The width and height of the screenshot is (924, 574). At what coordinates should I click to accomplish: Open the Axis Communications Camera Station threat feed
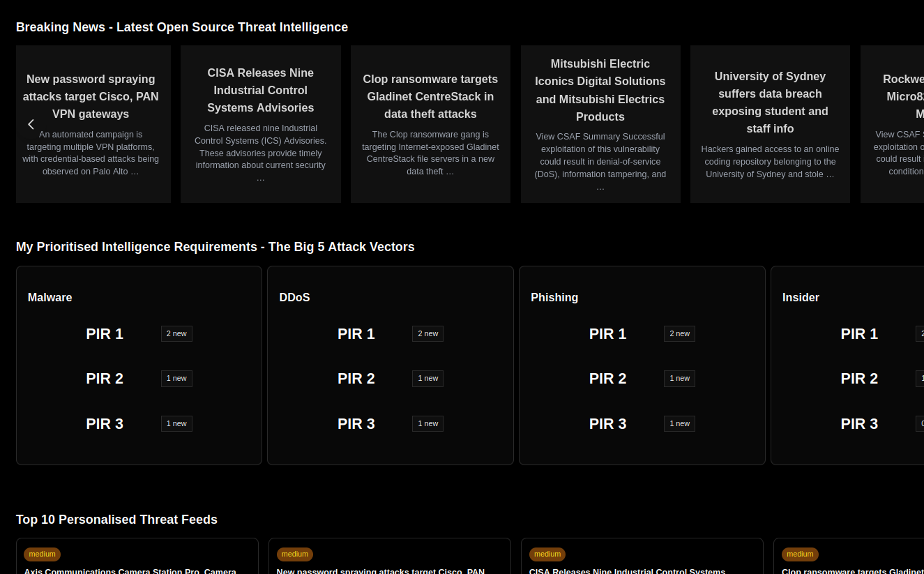click(130, 571)
